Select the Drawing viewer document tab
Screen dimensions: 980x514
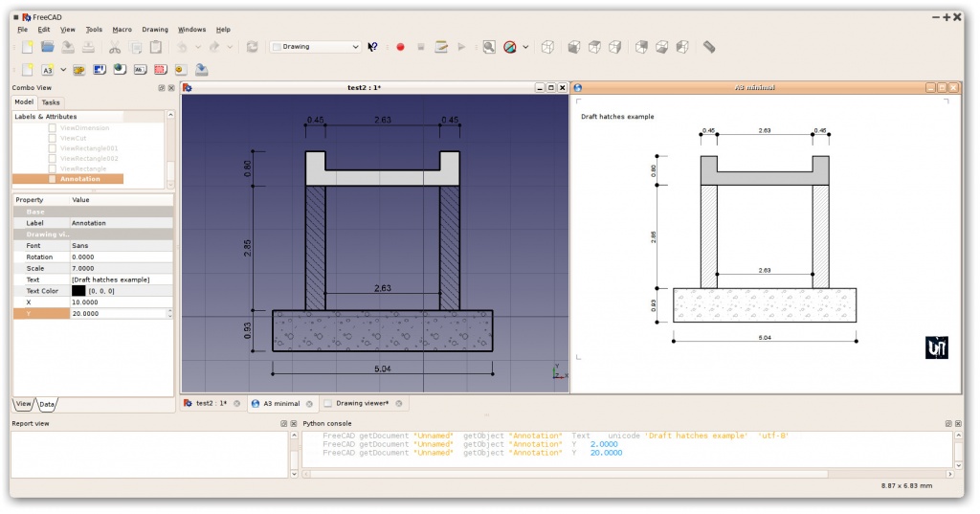tap(363, 403)
